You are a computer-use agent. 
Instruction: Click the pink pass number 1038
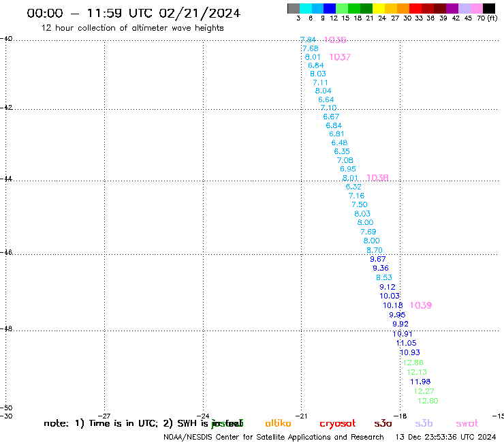[378, 178]
